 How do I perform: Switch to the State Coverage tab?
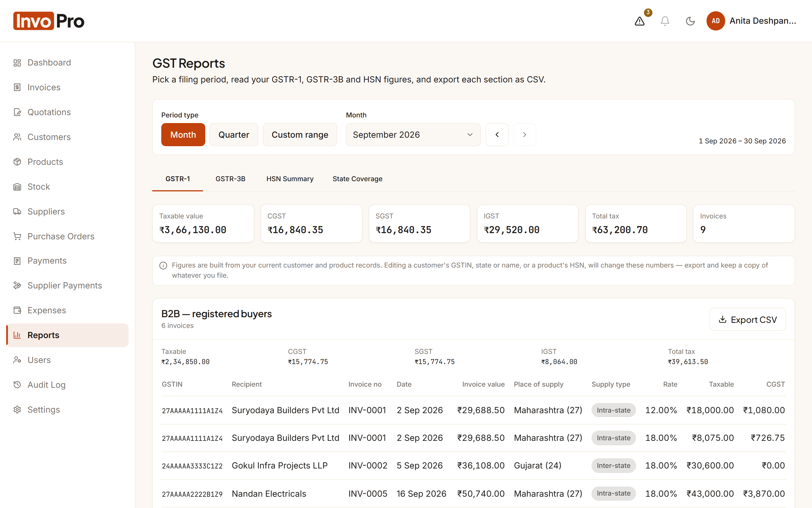pos(357,179)
